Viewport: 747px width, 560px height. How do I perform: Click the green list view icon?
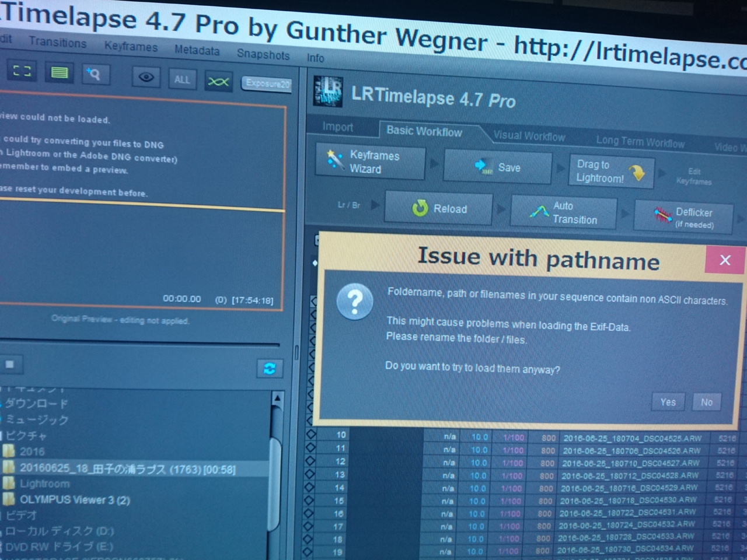[x=59, y=73]
